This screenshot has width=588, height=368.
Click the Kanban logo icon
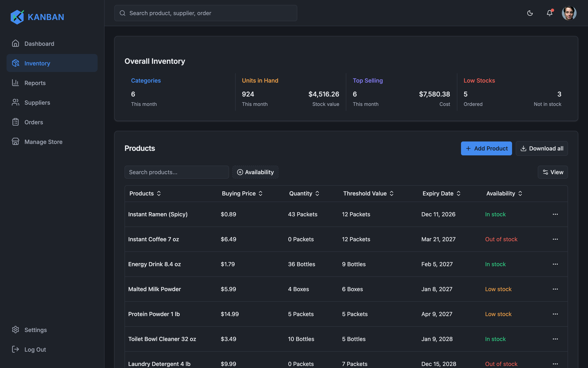tap(17, 17)
